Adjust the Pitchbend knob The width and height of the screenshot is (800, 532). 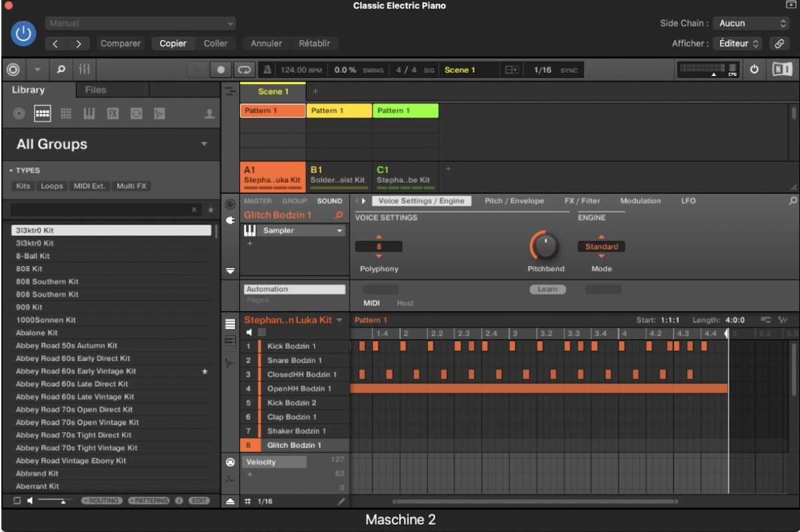click(545, 246)
